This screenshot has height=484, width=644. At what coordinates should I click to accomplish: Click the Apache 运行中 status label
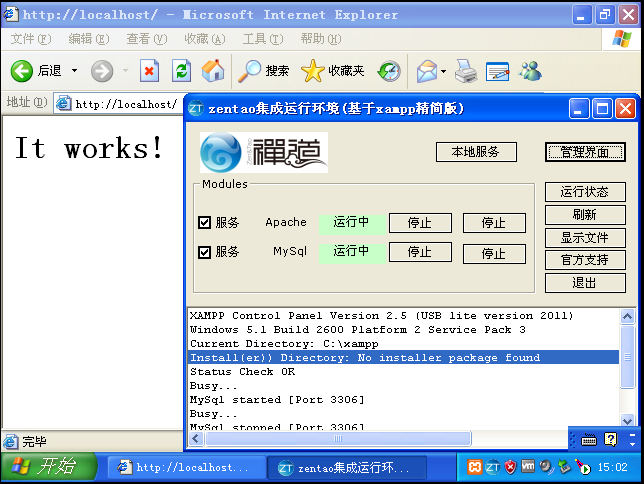click(351, 223)
